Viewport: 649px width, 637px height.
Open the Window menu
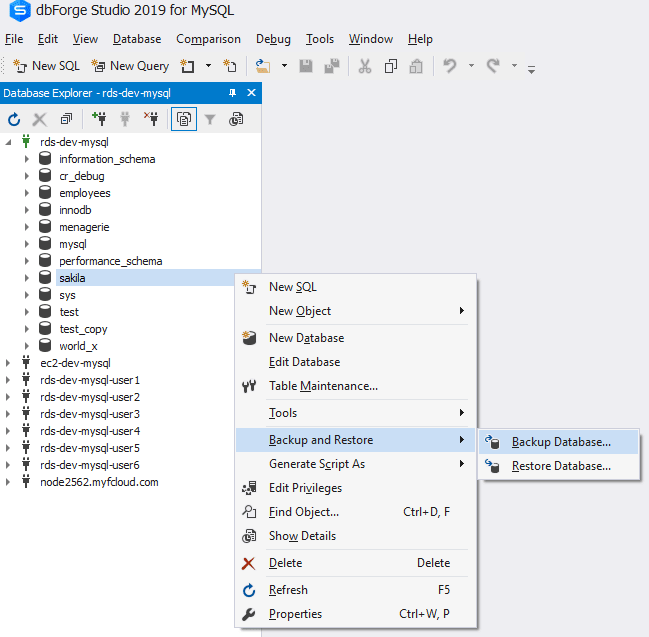point(371,39)
